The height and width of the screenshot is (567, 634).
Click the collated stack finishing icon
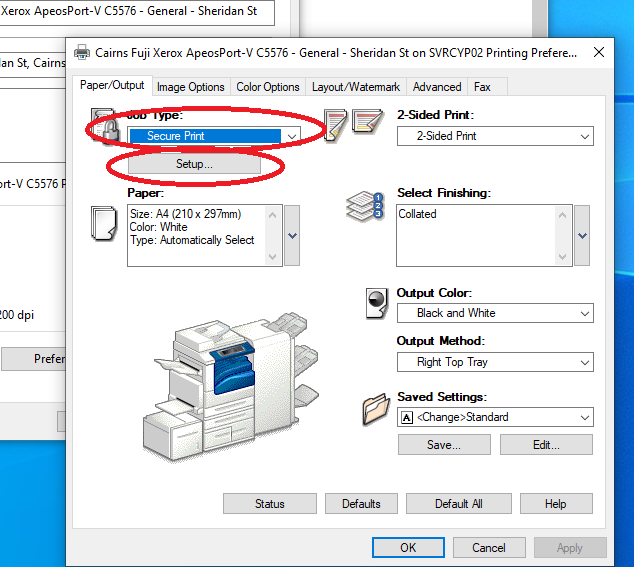365,206
